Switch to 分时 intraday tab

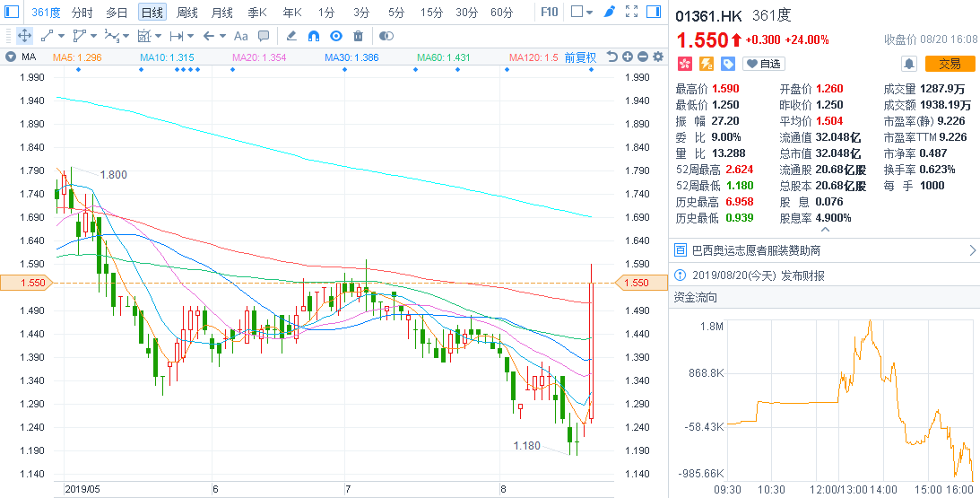pos(82,12)
